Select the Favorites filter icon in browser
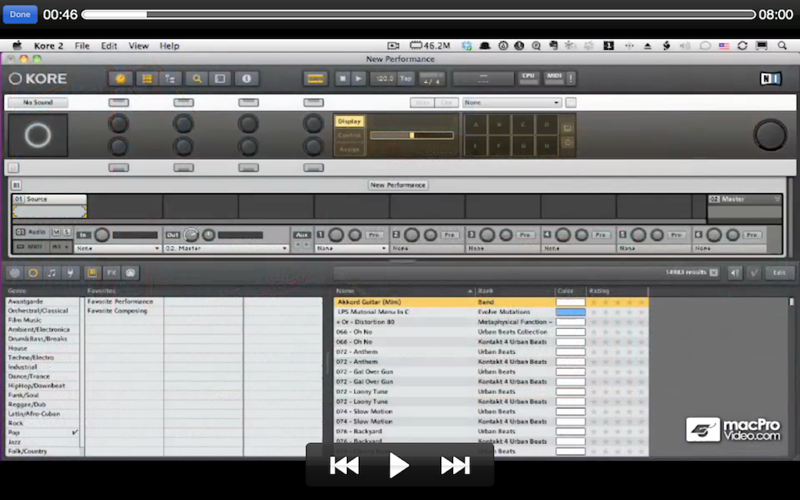Viewport: 800px width, 500px height. [92, 273]
